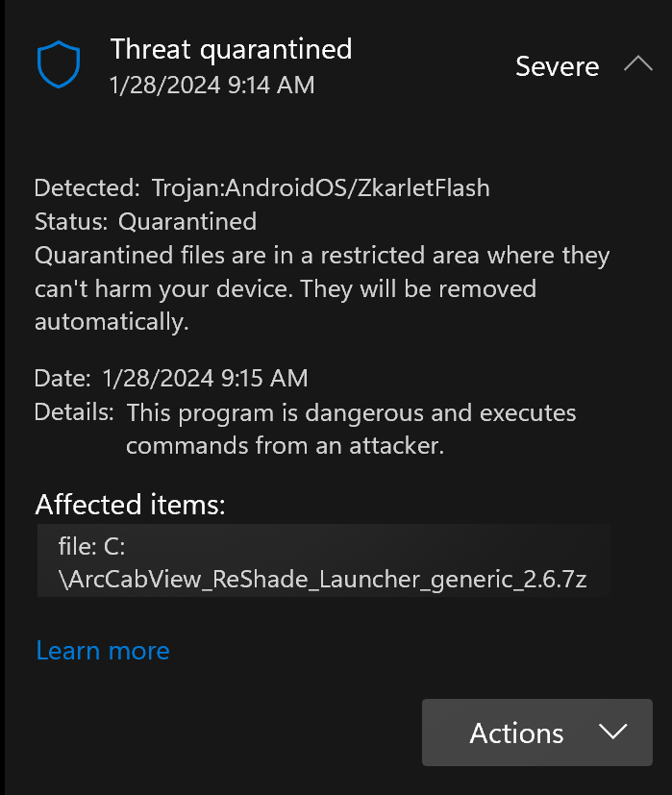
Task: Click the Detected field label
Action: click(x=87, y=188)
